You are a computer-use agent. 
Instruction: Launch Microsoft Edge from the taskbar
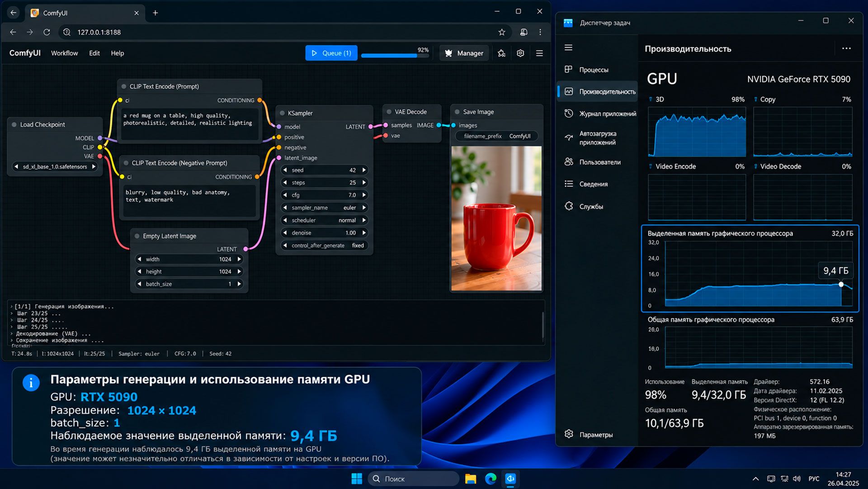pyautogui.click(x=491, y=479)
